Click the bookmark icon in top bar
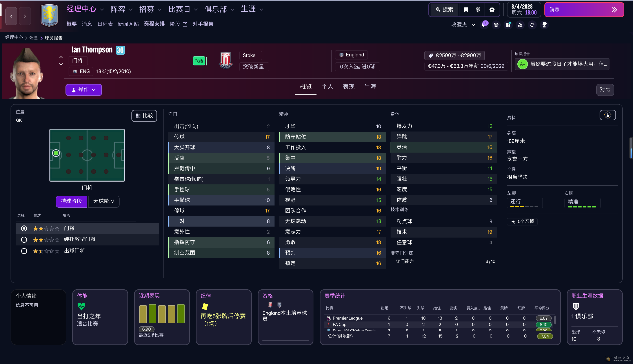Screen dimensions: 633x364 click(x=466, y=10)
